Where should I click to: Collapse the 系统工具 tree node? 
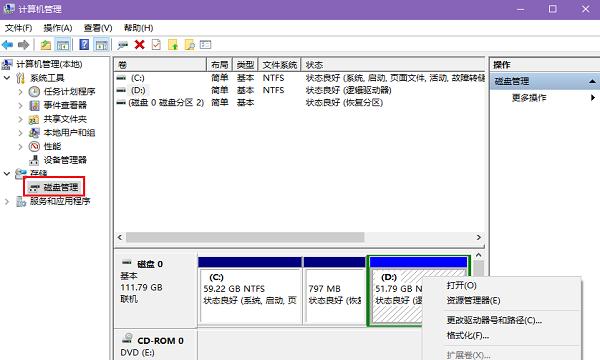(7, 78)
